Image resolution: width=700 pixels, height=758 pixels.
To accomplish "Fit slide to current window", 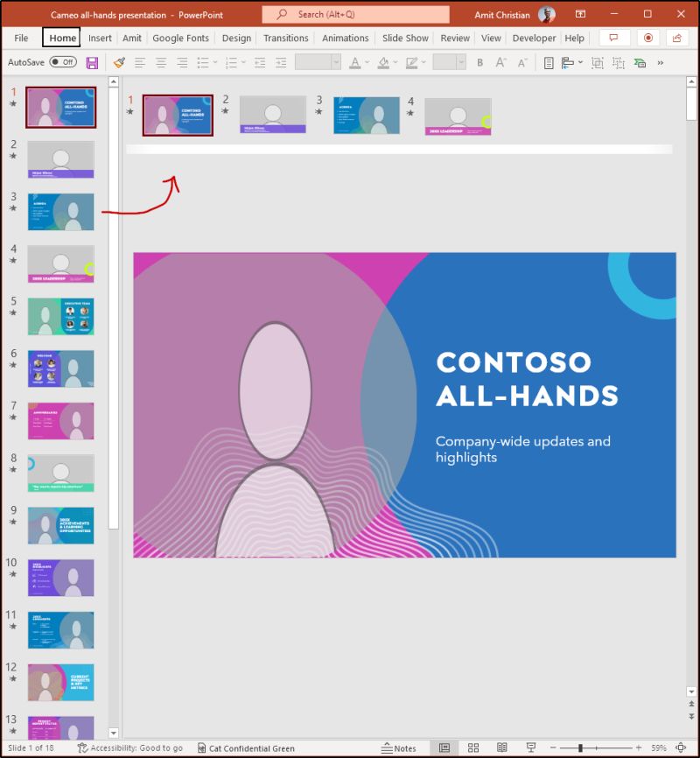I will [681, 747].
